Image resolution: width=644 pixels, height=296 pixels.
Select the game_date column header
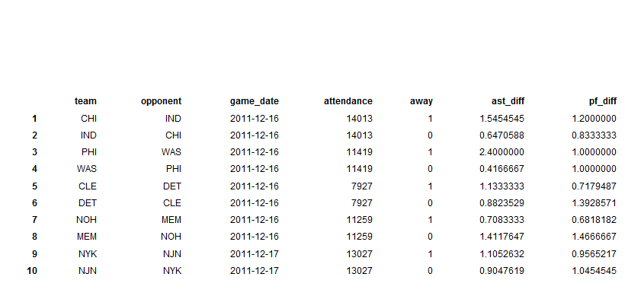click(255, 101)
